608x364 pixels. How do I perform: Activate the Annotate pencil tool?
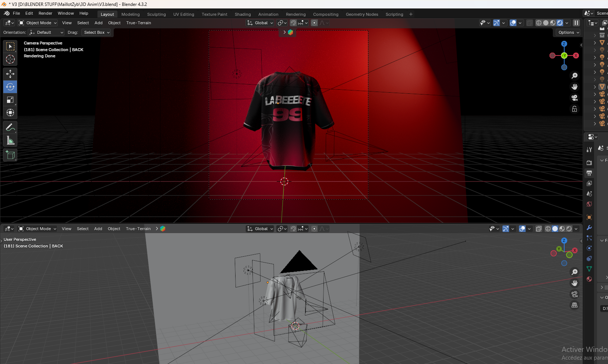click(x=10, y=128)
